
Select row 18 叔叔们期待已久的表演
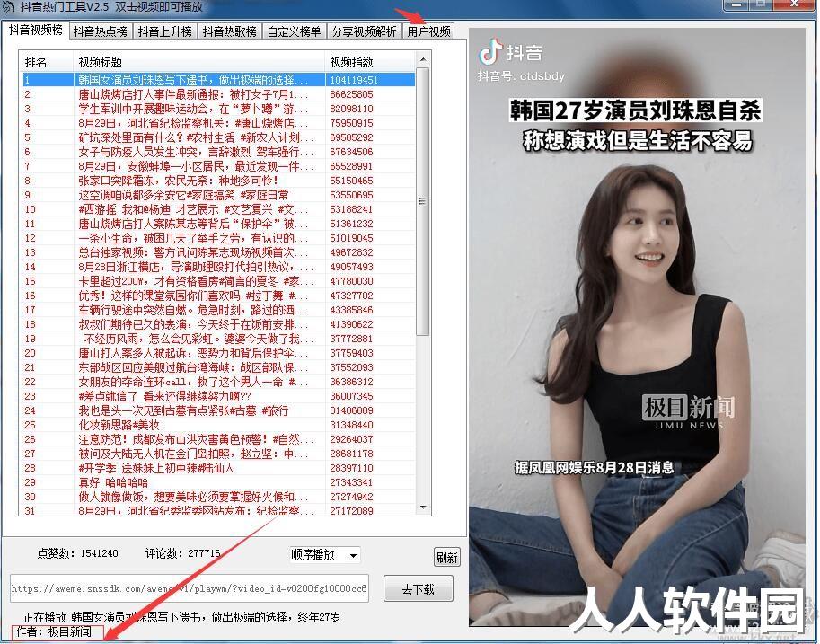click(x=218, y=325)
